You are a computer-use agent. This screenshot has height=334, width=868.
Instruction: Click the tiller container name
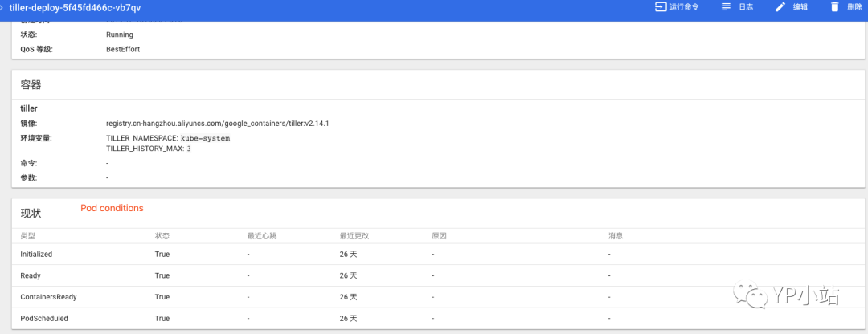tap(29, 108)
